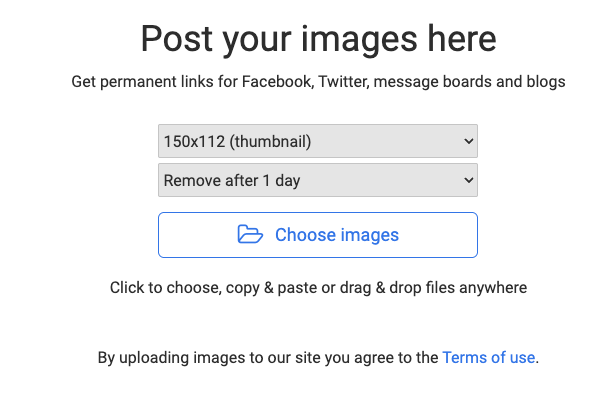Click the Choose images button
610x406 pixels.
pos(318,235)
